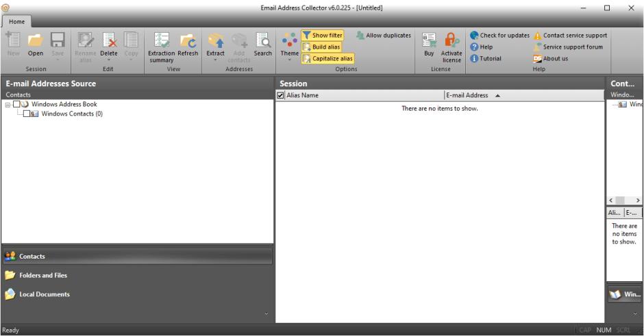Click the Search addresses icon
Screen dimensions: 644x336
263,40
